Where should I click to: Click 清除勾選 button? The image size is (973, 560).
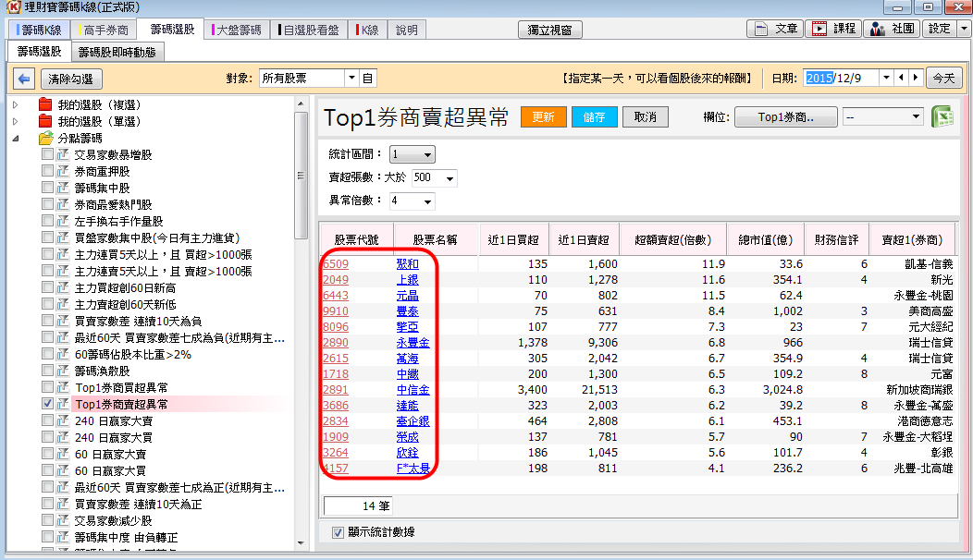tap(70, 79)
